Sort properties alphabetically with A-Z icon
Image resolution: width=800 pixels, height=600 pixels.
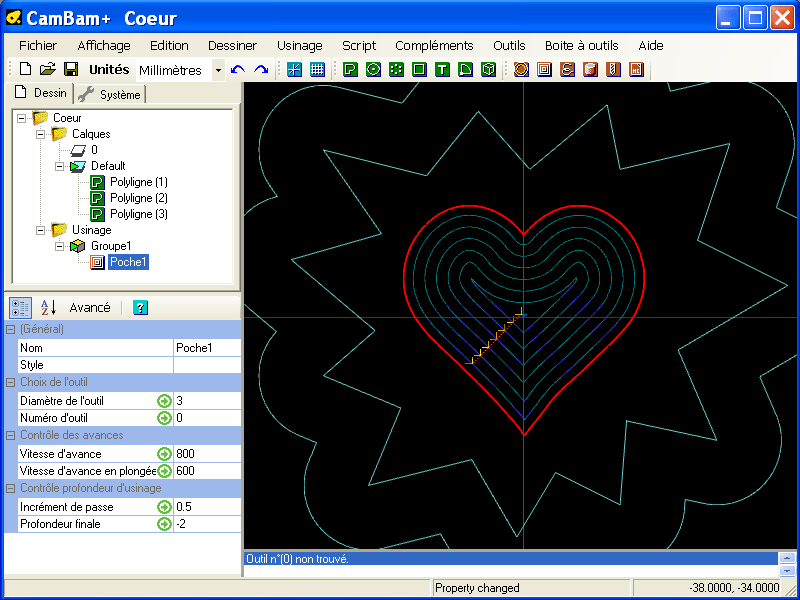coord(47,308)
